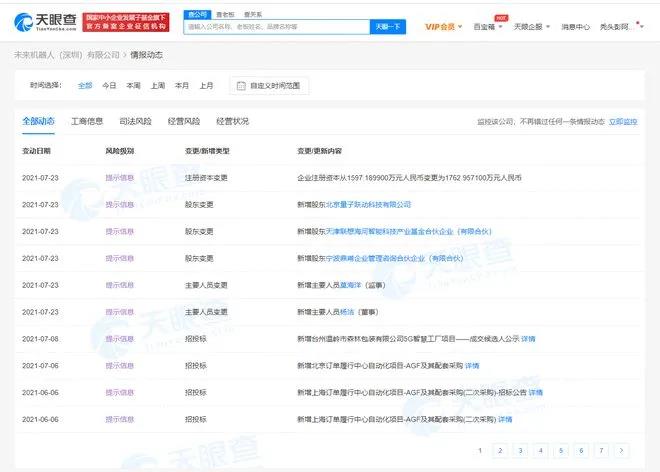This screenshot has height=472, width=660.
Task: Select the 今日 time filter
Action: tap(109, 86)
